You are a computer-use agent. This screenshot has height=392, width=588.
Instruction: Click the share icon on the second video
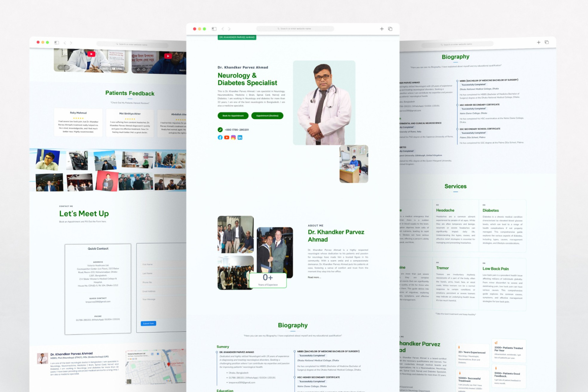[x=138, y=69]
